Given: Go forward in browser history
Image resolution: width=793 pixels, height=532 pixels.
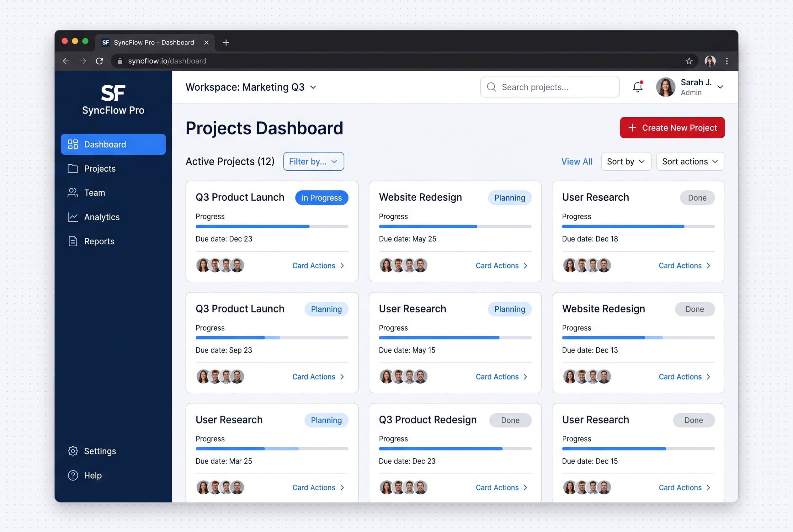Looking at the screenshot, I should coord(83,61).
